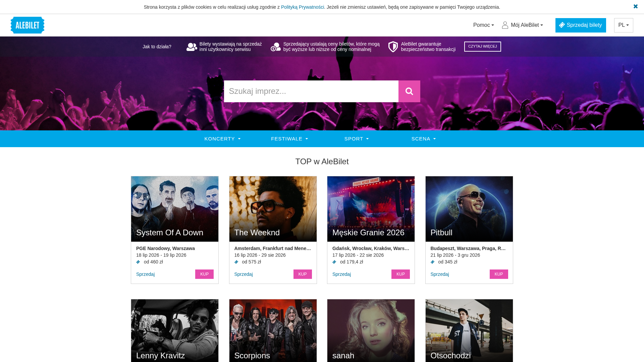Click the coins icon beside 'Sprzedający ustalają ceny'
644x362 pixels.
coord(276,47)
